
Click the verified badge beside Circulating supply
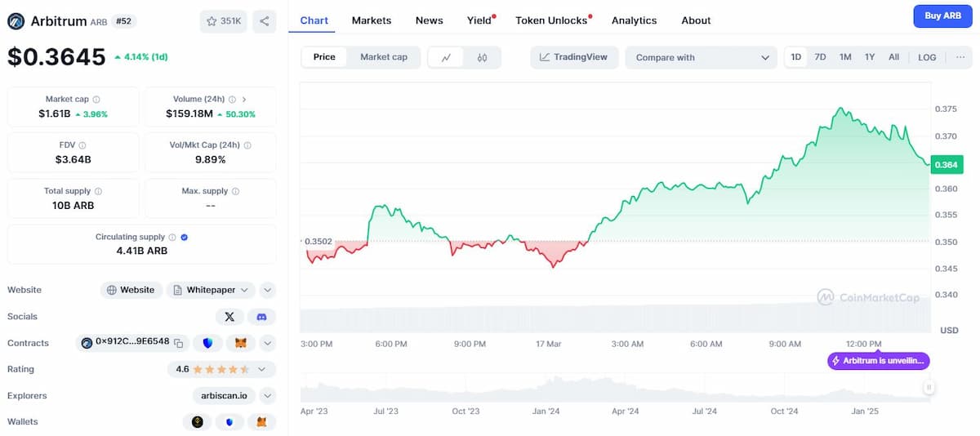point(185,237)
